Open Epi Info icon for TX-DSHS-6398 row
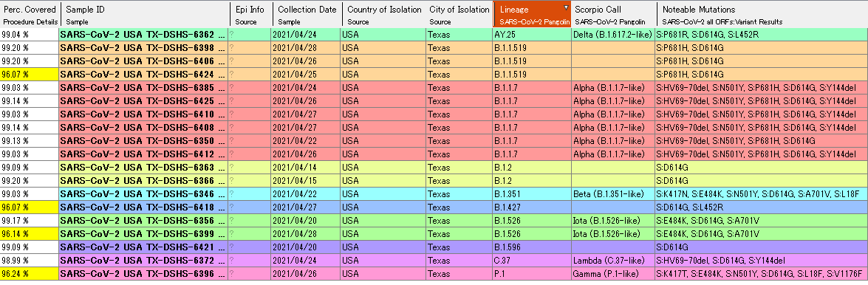The width and height of the screenshot is (868, 285). [231, 47]
